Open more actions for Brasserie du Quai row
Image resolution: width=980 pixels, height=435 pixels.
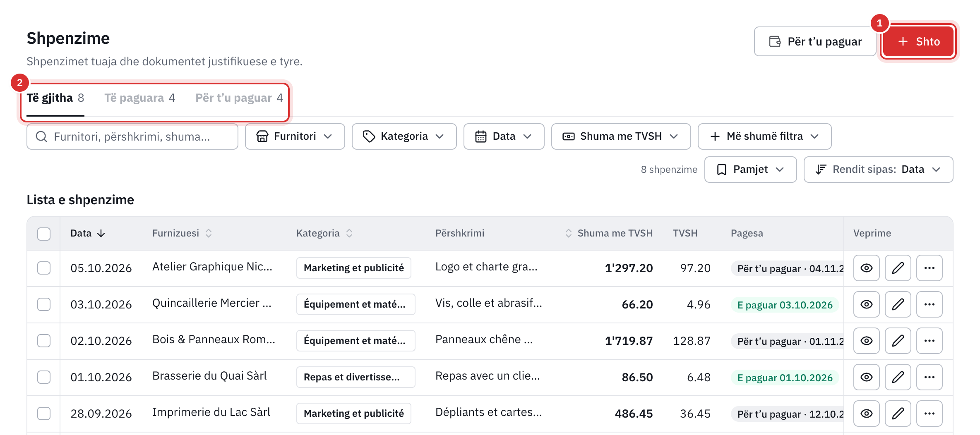click(x=929, y=377)
